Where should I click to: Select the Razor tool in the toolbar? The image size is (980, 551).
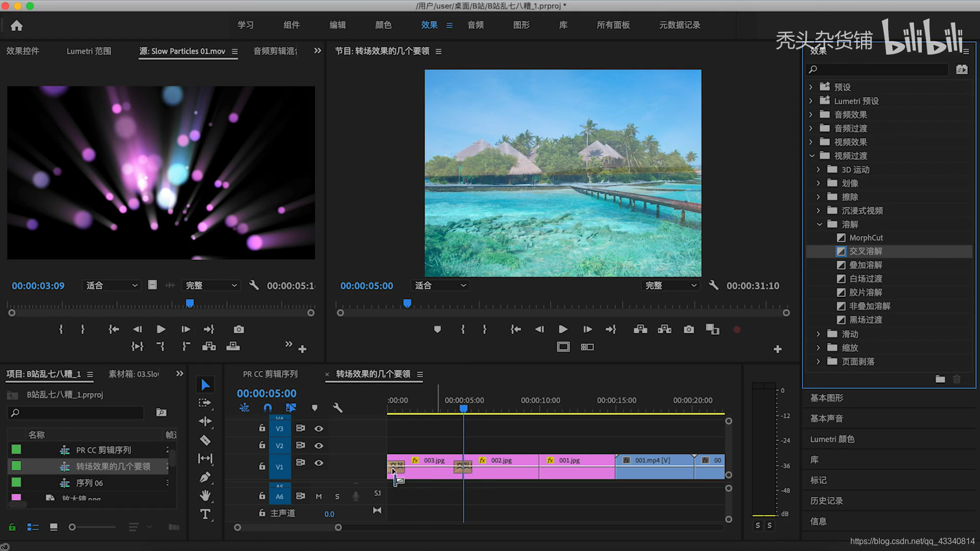pos(205,440)
